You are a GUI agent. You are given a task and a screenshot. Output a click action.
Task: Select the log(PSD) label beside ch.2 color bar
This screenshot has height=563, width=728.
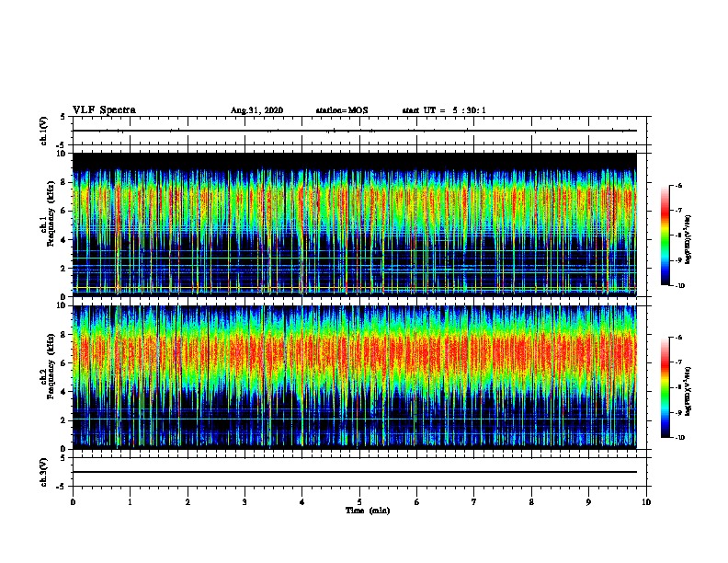(688, 392)
